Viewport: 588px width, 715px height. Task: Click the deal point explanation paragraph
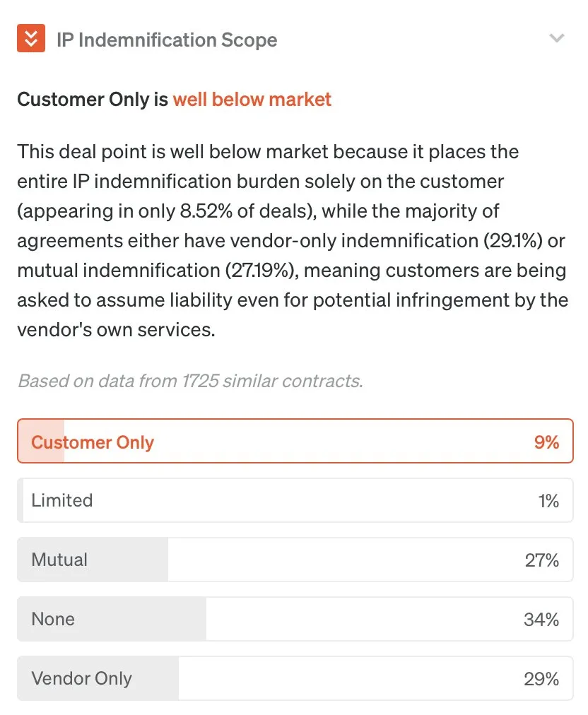click(293, 240)
